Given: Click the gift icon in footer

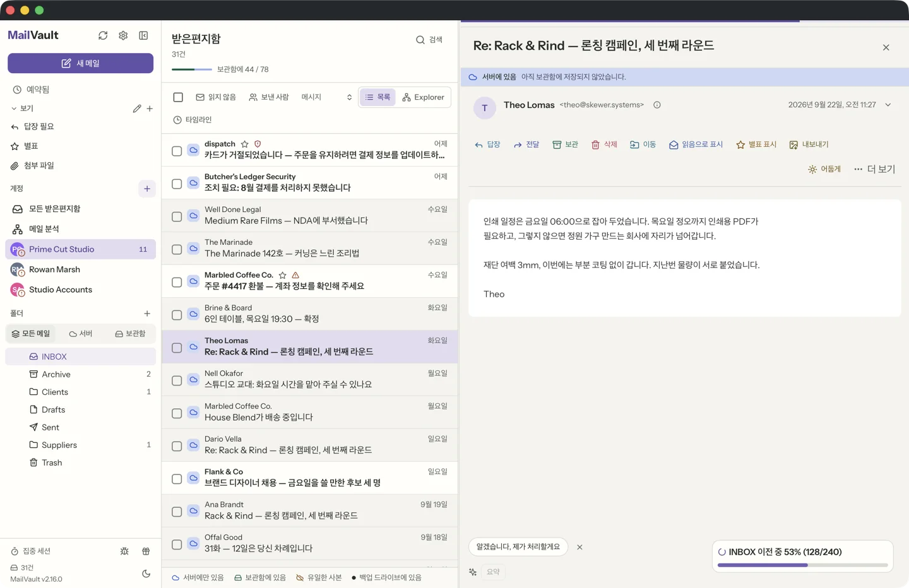Looking at the screenshot, I should coord(146,551).
